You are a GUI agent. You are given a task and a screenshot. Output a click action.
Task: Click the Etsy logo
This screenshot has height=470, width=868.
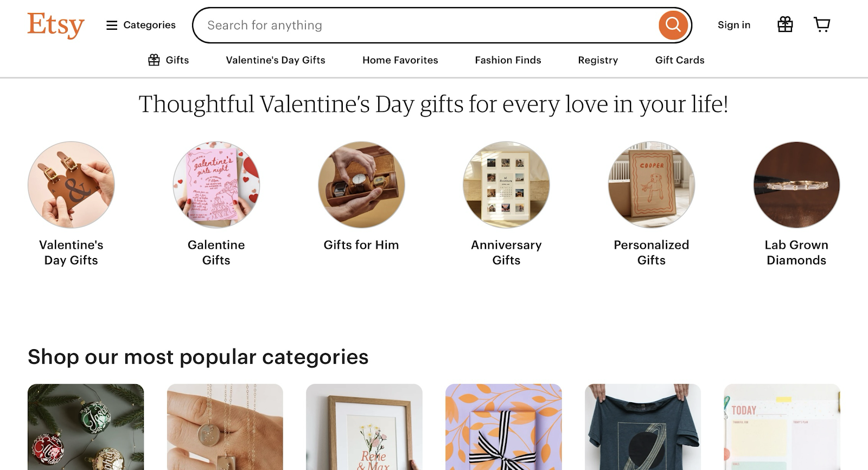pos(55,24)
